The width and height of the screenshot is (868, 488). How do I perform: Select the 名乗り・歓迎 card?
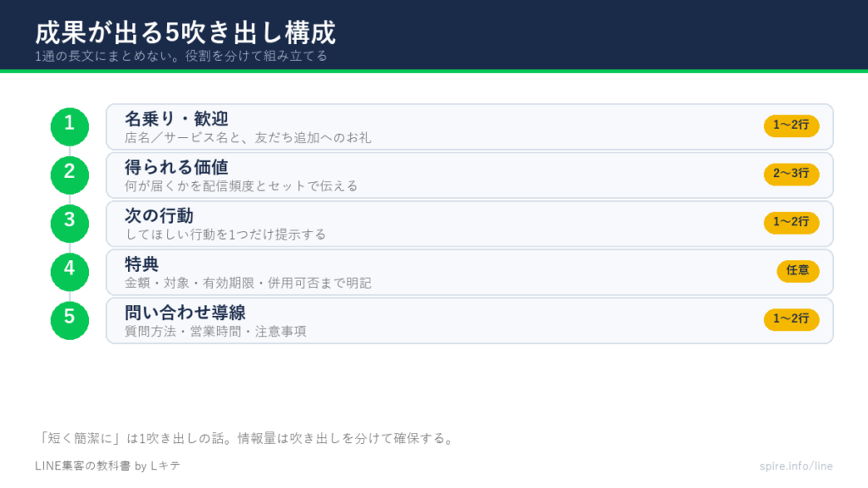pyautogui.click(x=470, y=127)
